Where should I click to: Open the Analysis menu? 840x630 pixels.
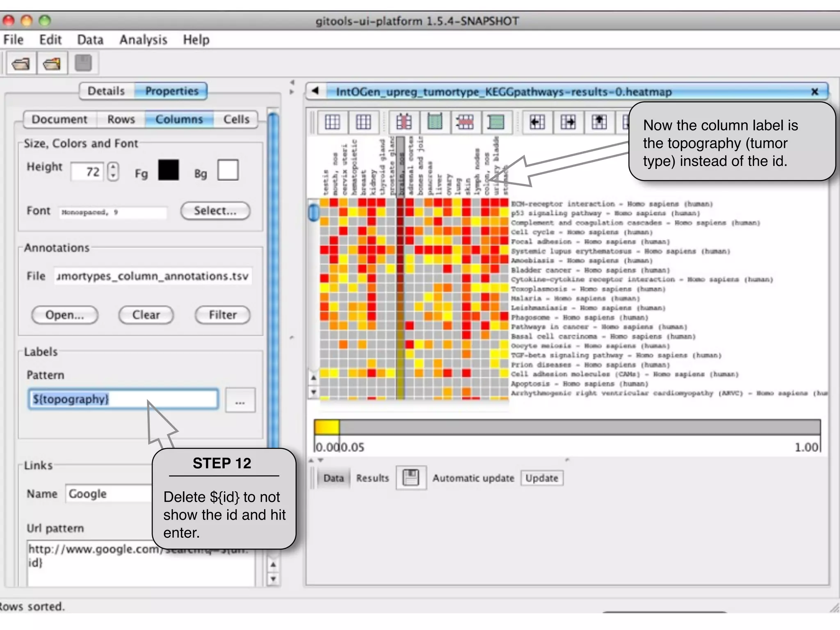tap(143, 40)
